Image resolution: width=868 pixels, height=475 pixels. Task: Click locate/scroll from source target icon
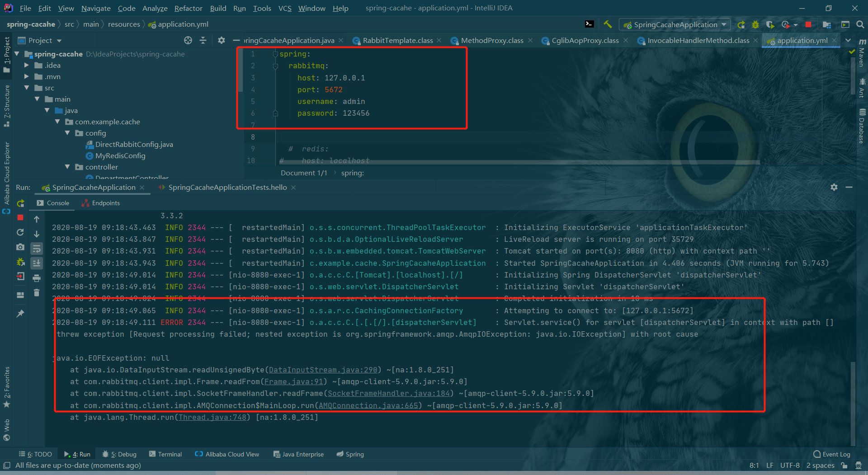(x=188, y=40)
